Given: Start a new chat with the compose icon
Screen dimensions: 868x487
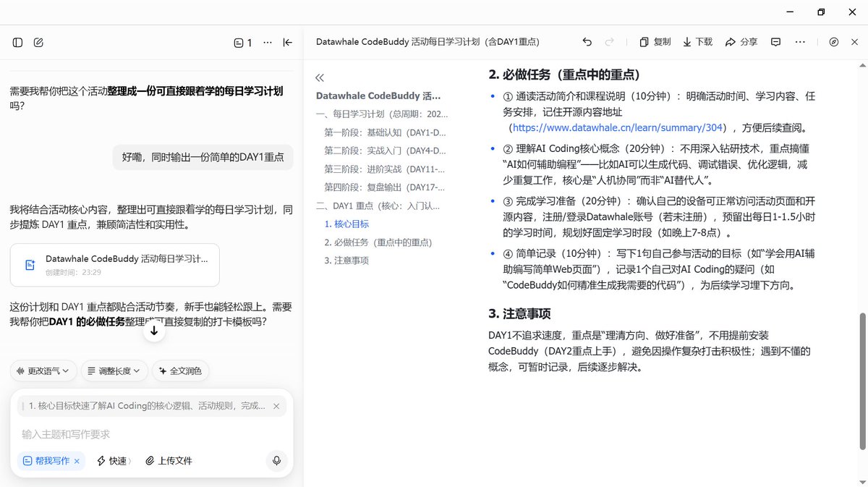Looking at the screenshot, I should [38, 43].
